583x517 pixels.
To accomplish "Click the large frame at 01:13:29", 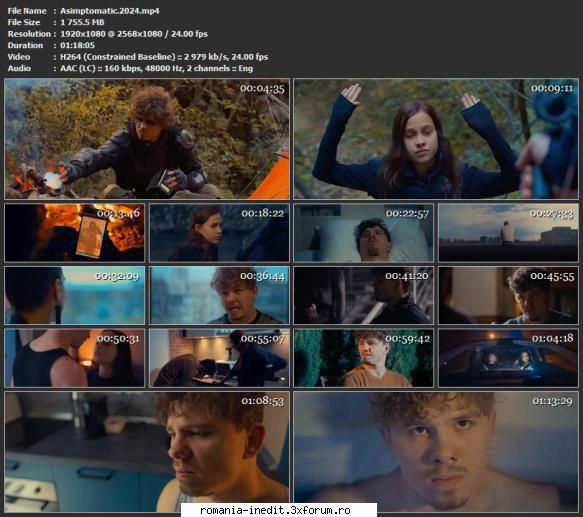I will (436, 452).
